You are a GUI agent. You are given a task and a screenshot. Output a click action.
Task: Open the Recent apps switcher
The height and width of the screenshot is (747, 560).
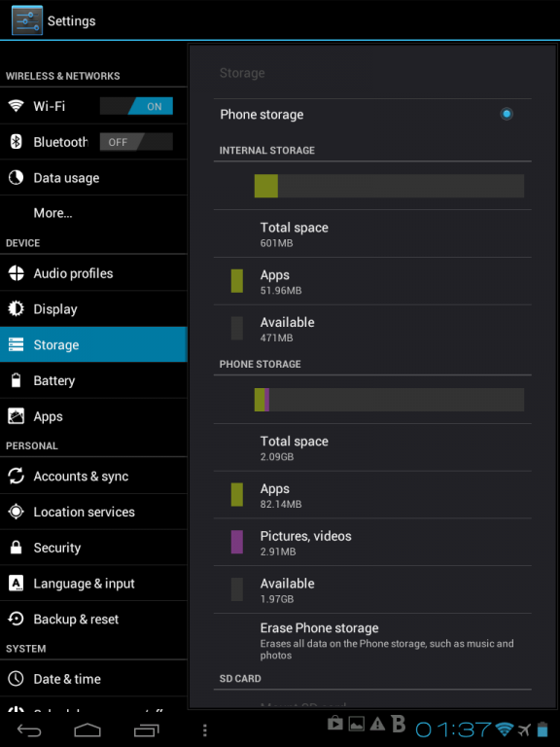pos(146,729)
